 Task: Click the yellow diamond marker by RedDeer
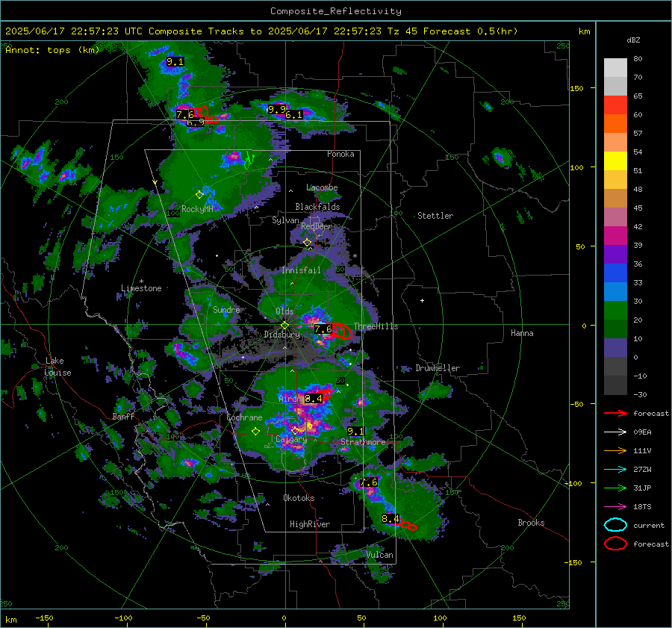pyautogui.click(x=307, y=243)
